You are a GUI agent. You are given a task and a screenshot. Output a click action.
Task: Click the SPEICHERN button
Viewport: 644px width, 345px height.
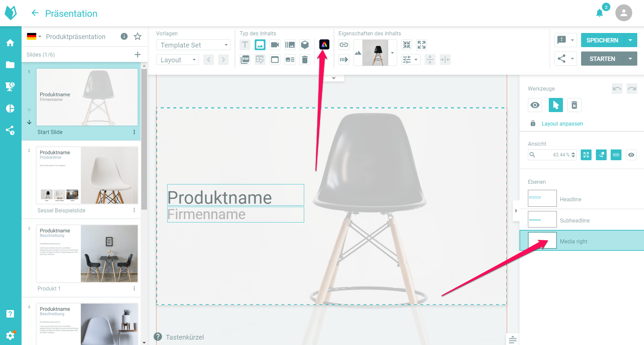click(x=602, y=40)
